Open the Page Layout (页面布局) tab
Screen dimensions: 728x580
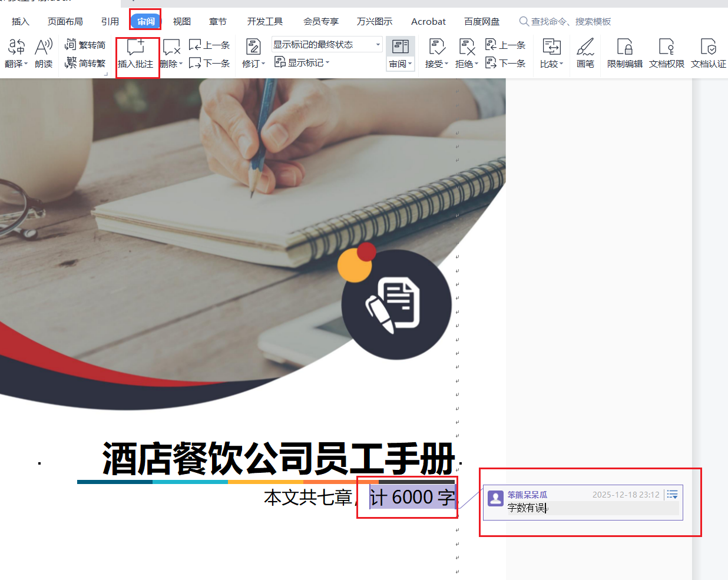tap(65, 22)
